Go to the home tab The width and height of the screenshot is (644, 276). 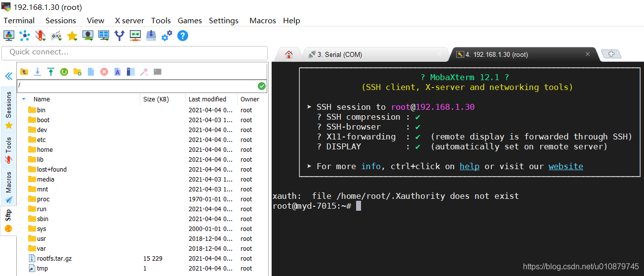click(289, 54)
